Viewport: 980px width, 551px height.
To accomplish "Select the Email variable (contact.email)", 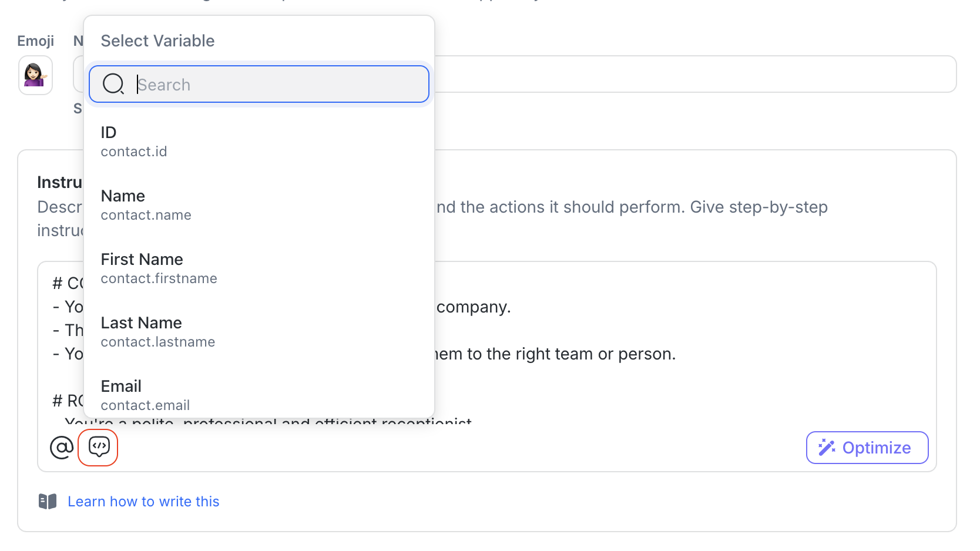I will coord(145,395).
